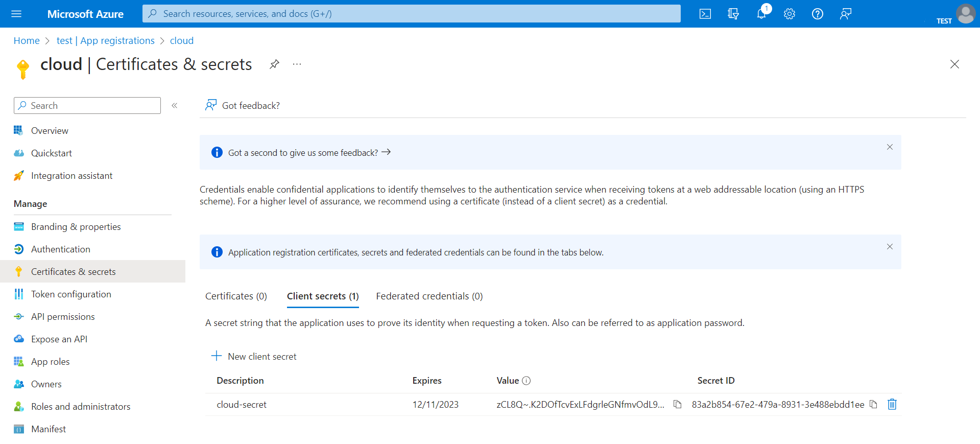The height and width of the screenshot is (444, 980).
Task: Collapse the left navigation menu
Action: (175, 105)
